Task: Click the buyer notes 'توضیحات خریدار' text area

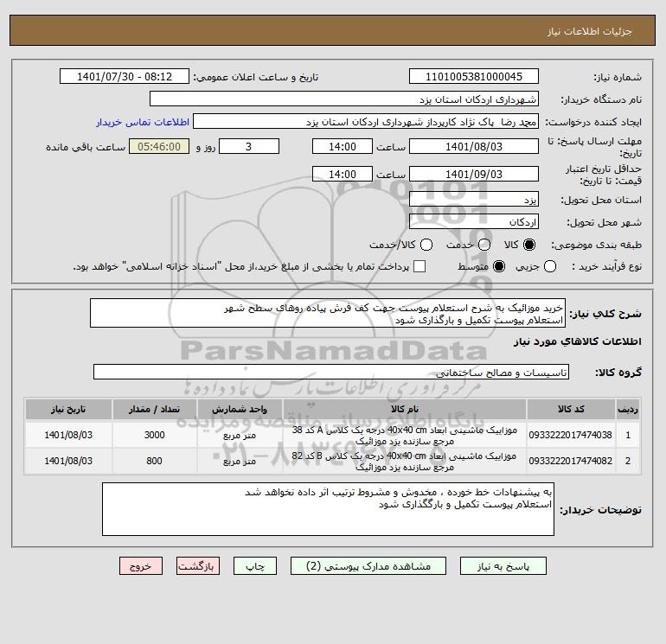Action: [328, 509]
